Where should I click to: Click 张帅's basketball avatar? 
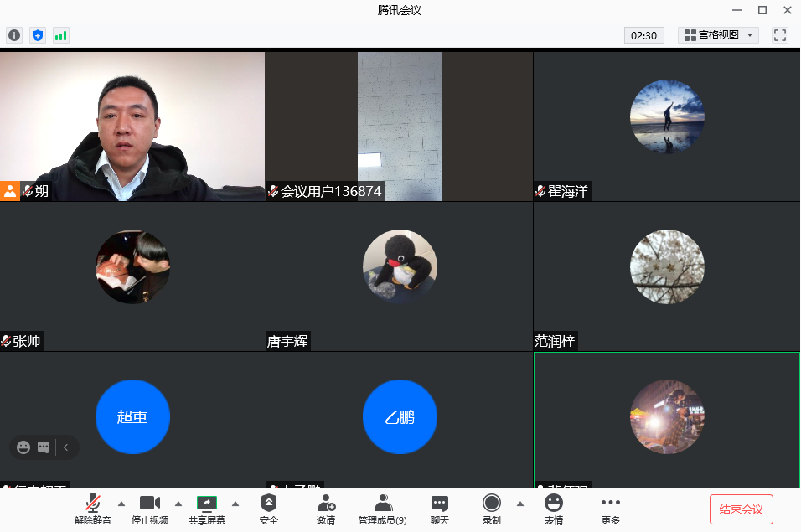(133, 266)
